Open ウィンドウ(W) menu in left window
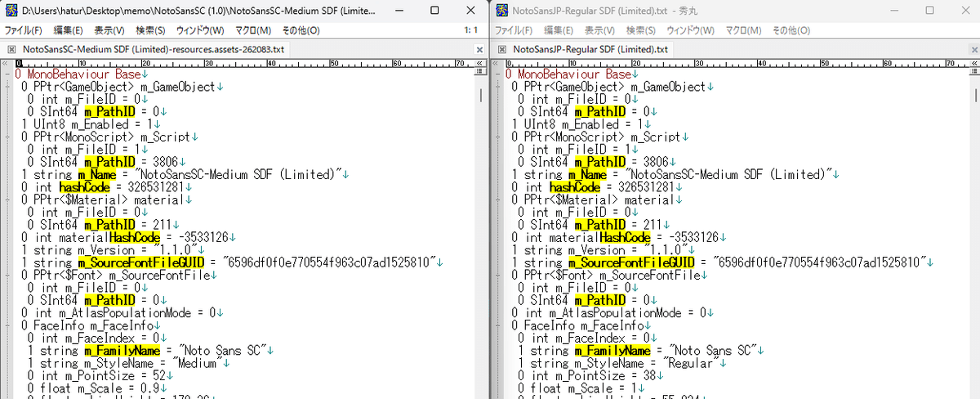 click(200, 30)
